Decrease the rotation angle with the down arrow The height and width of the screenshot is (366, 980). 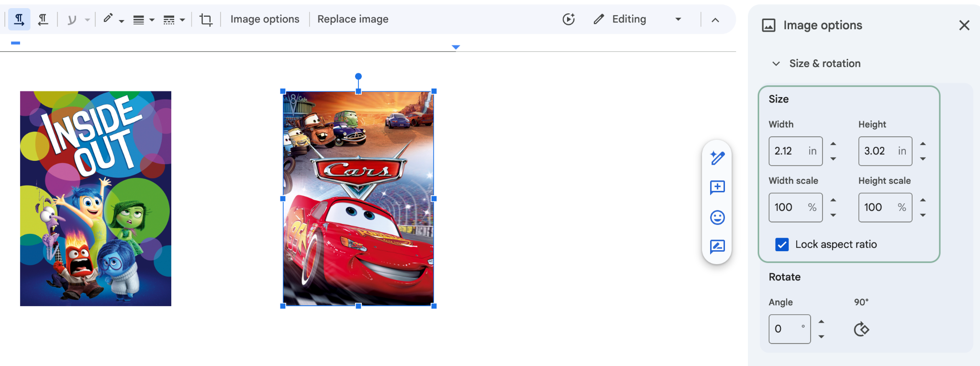pyautogui.click(x=821, y=337)
